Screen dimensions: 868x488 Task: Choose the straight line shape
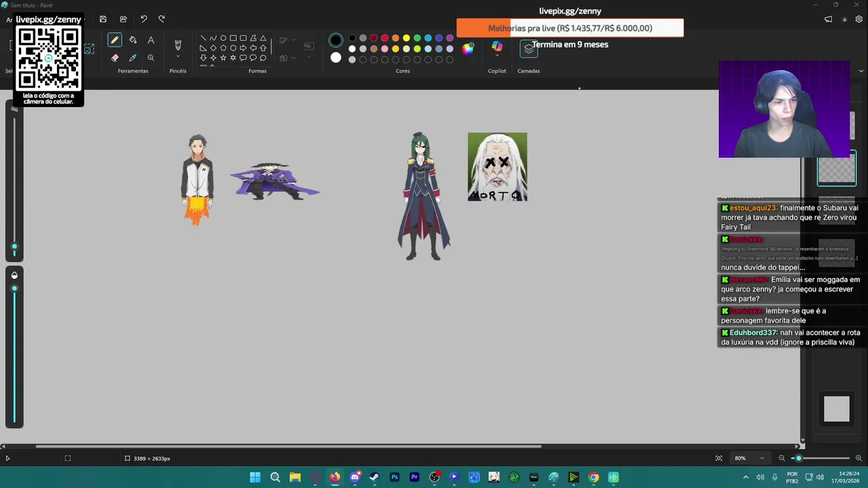(x=203, y=38)
